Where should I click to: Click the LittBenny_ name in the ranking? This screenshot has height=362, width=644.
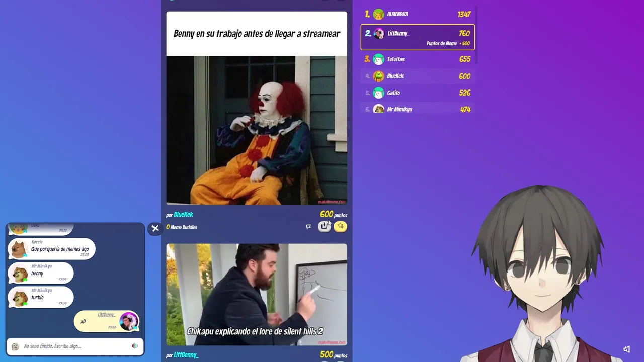pyautogui.click(x=398, y=34)
